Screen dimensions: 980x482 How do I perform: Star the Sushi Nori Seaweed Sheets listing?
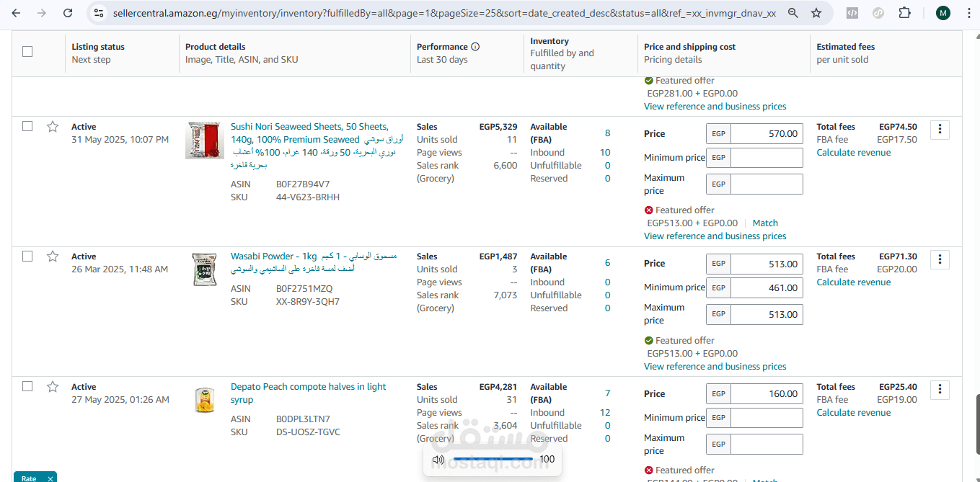click(x=53, y=127)
